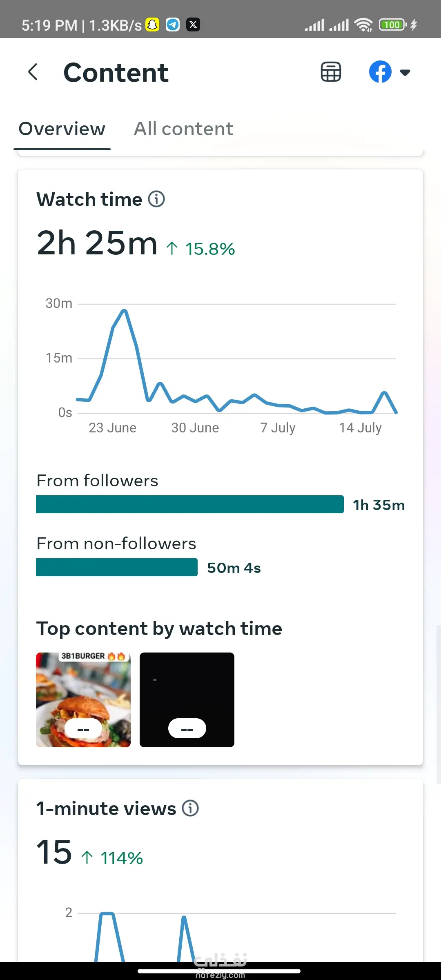Expand the platform dropdown arrow
Image resolution: width=441 pixels, height=980 pixels.
(405, 73)
